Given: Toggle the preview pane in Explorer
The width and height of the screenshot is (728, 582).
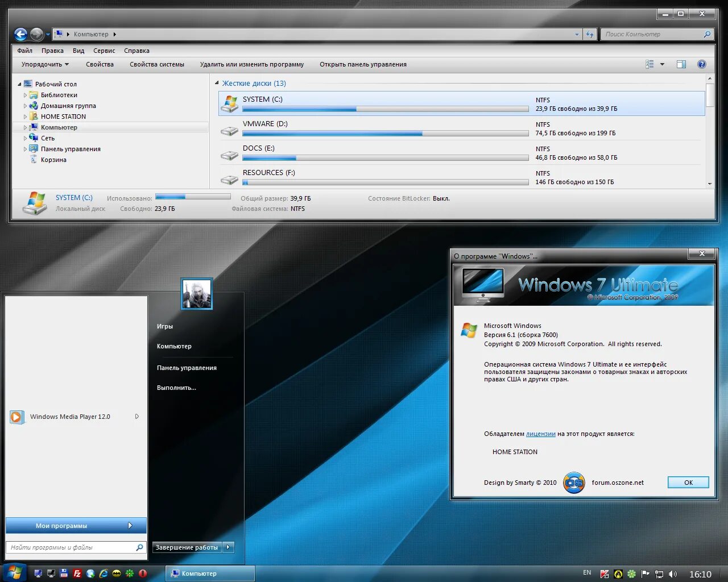Looking at the screenshot, I should (x=681, y=64).
